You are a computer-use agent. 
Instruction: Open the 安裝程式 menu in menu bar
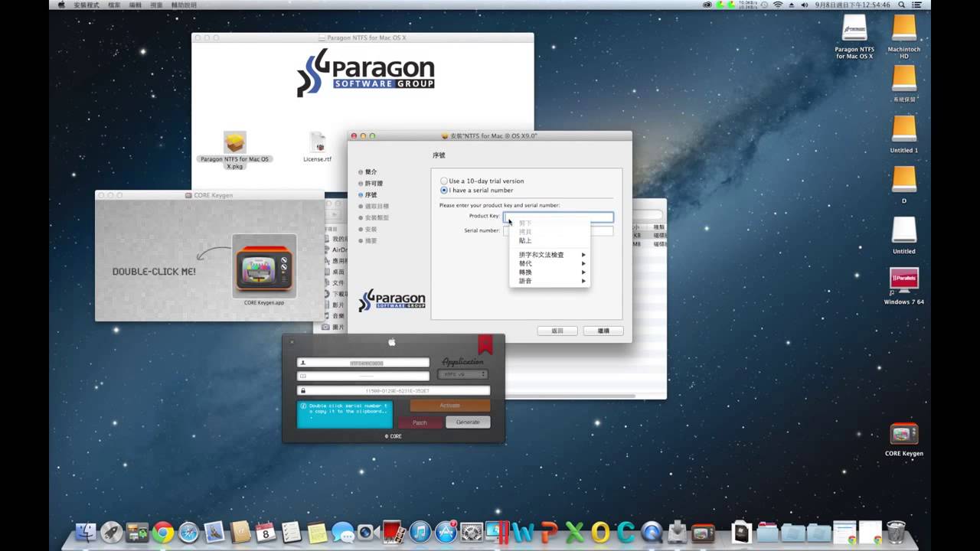coord(87,5)
